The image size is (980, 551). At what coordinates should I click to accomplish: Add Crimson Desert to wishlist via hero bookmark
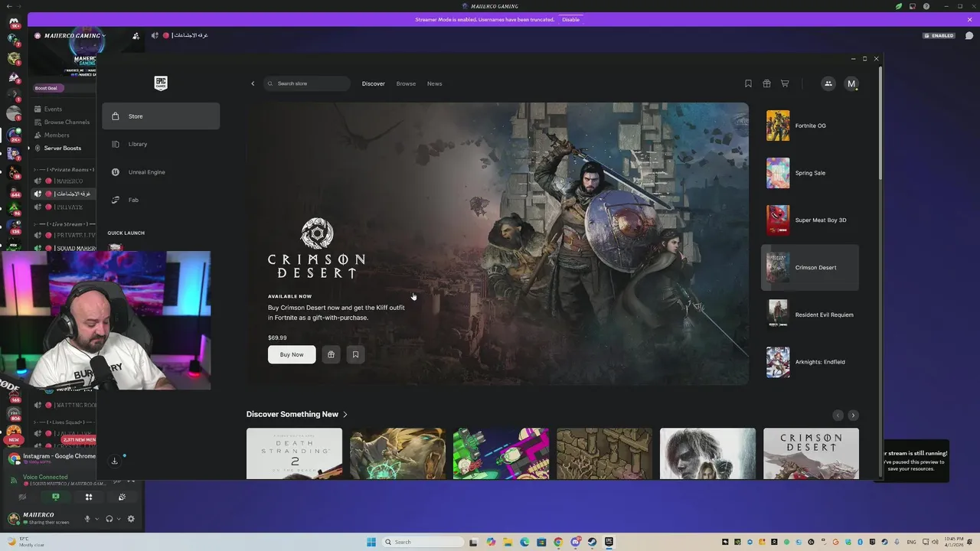click(355, 354)
